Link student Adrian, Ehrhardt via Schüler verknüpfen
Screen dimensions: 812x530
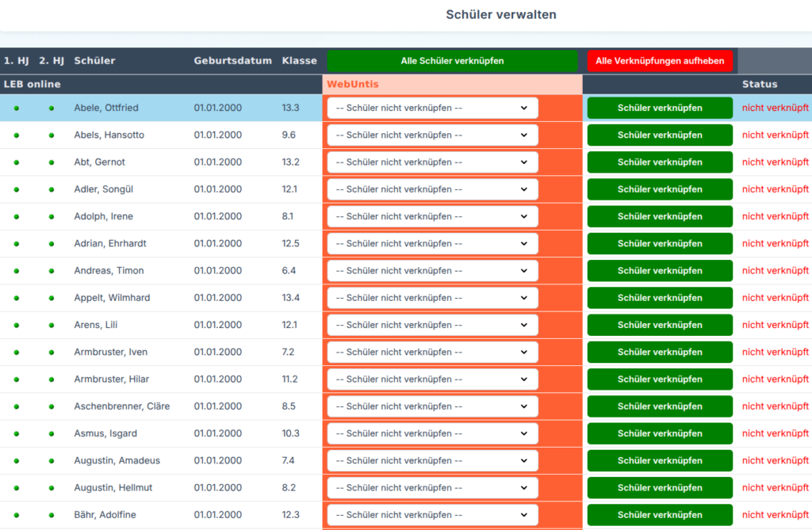(660, 243)
